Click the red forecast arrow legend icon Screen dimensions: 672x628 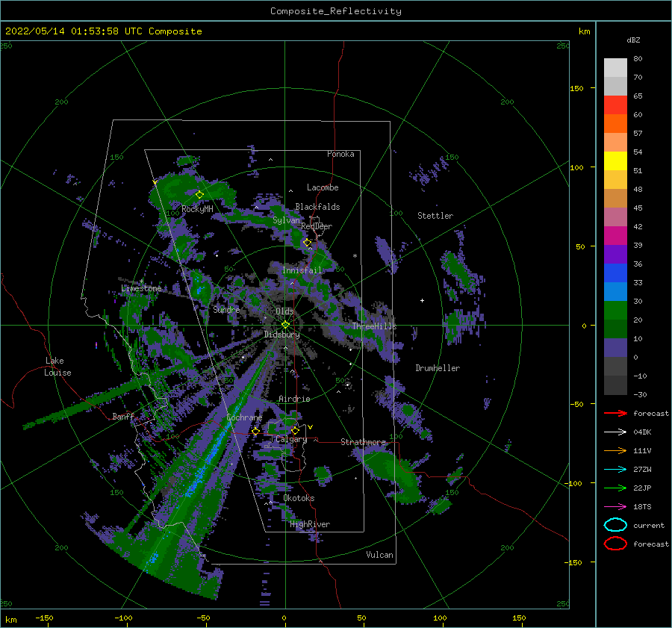pos(615,413)
